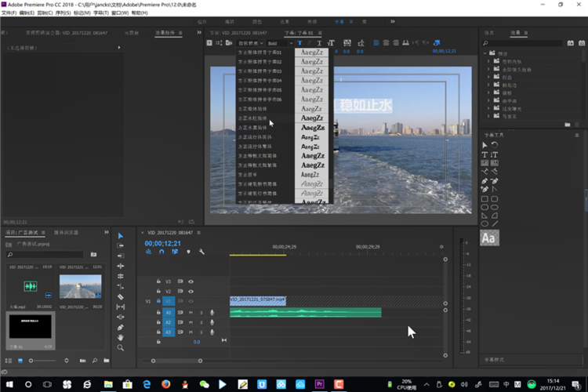Open the tab stops tool in title toolbar

tap(405, 43)
